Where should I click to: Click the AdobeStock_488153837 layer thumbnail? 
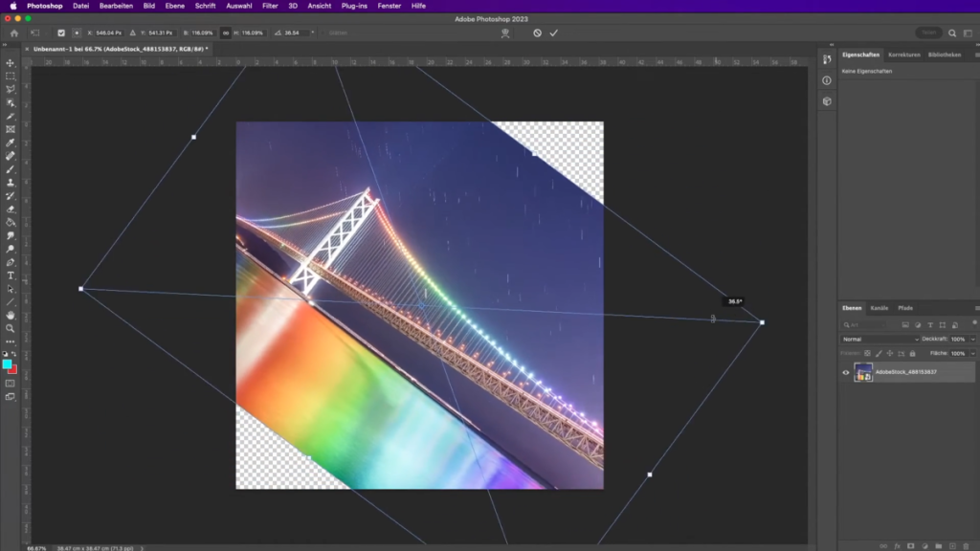(862, 372)
